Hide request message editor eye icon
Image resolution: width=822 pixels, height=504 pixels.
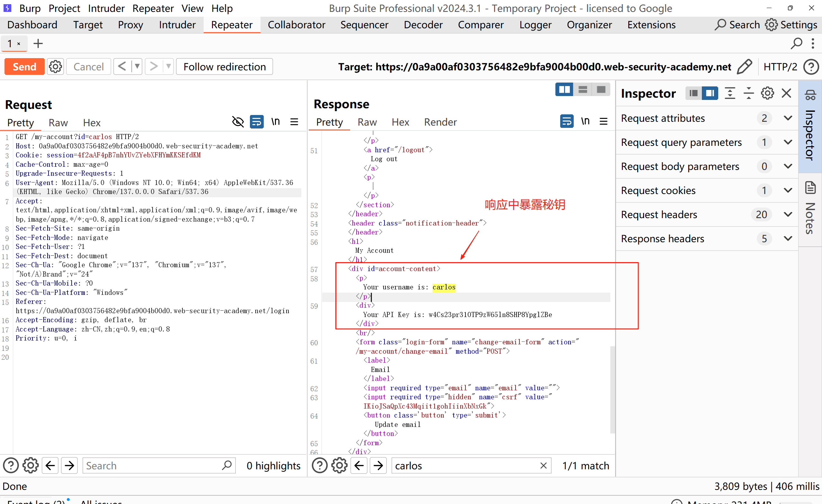coord(238,122)
